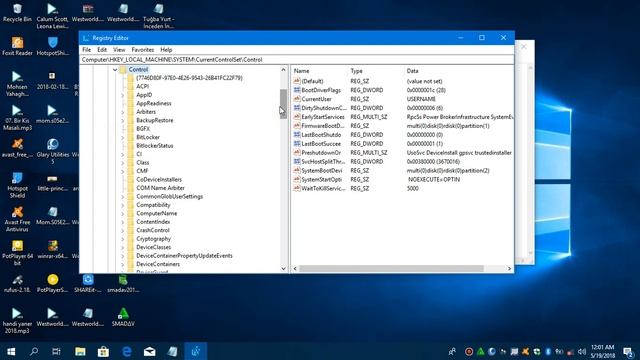Select the COM Name Arbiter key
The height and width of the screenshot is (360, 640).
point(160,188)
